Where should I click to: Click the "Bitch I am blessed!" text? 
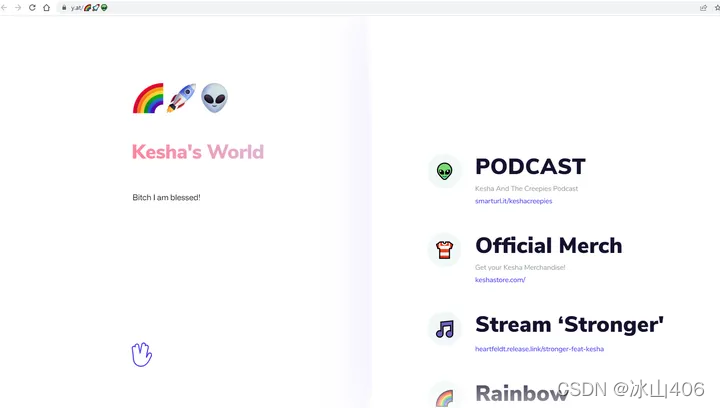click(x=166, y=197)
